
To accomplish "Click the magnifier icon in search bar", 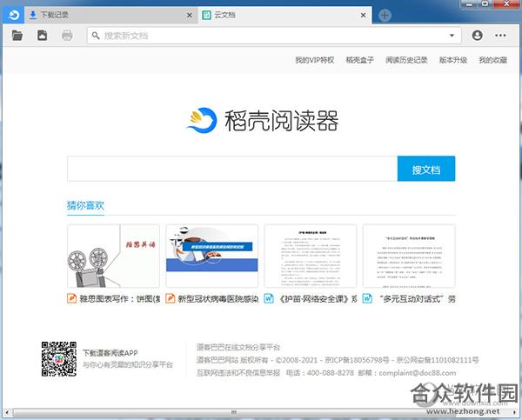I will point(96,36).
